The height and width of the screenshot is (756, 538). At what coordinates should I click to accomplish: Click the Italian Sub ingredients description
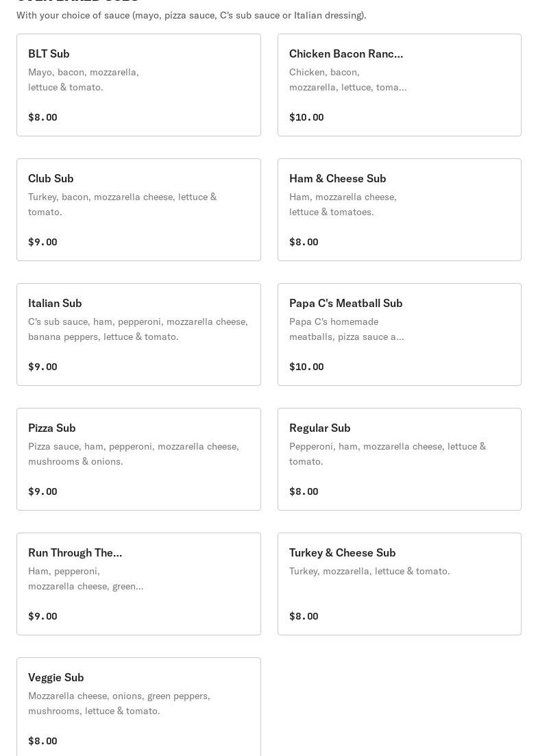point(138,329)
